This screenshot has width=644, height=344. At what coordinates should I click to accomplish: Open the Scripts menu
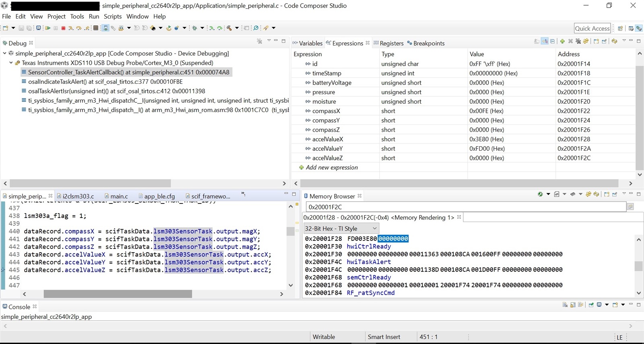(113, 17)
